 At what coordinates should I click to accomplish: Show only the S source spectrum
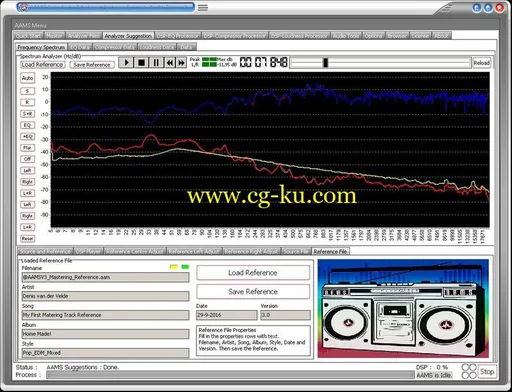27,91
